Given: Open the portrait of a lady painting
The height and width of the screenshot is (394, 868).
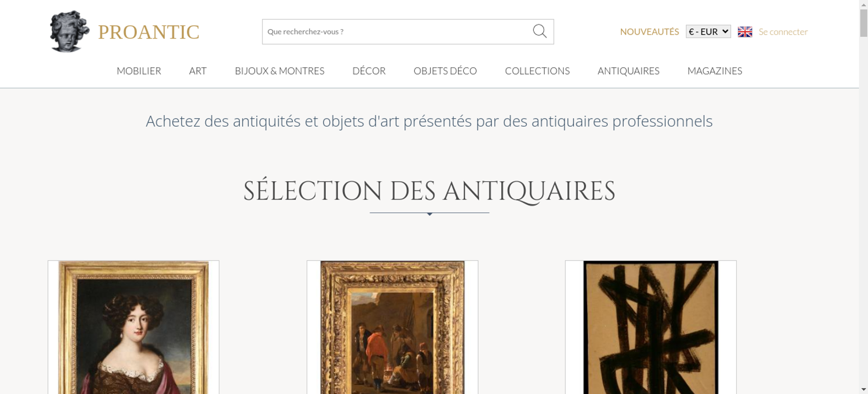Looking at the screenshot, I should 133,327.
